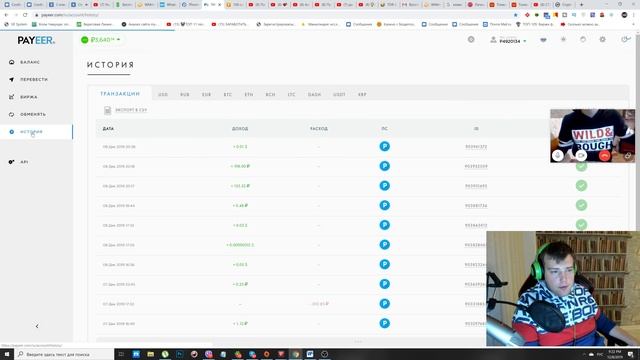640x360 pixels.
Task: Open Word from the taskbar
Action: (310, 354)
